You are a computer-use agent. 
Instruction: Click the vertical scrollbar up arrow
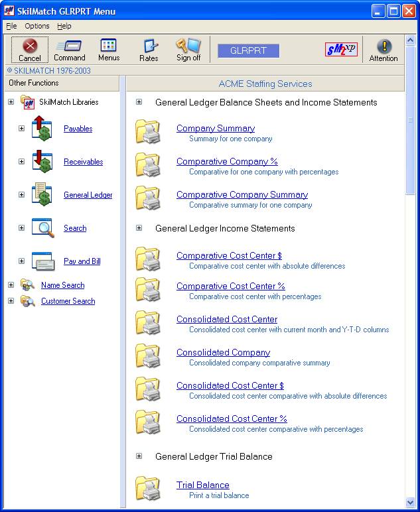point(410,40)
